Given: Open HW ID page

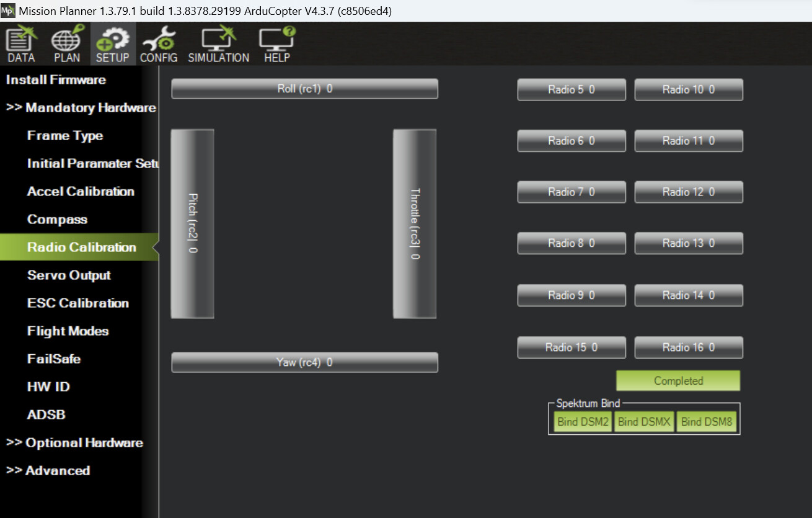Looking at the screenshot, I should pos(48,387).
